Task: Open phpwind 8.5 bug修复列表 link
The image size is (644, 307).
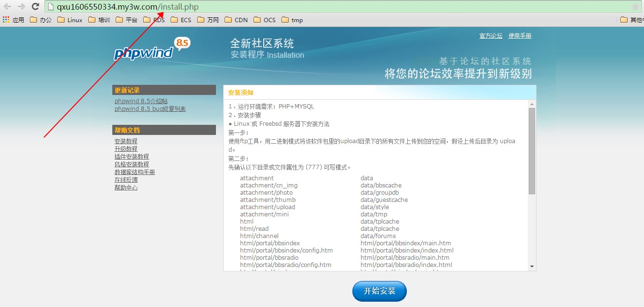Action: tap(150, 109)
